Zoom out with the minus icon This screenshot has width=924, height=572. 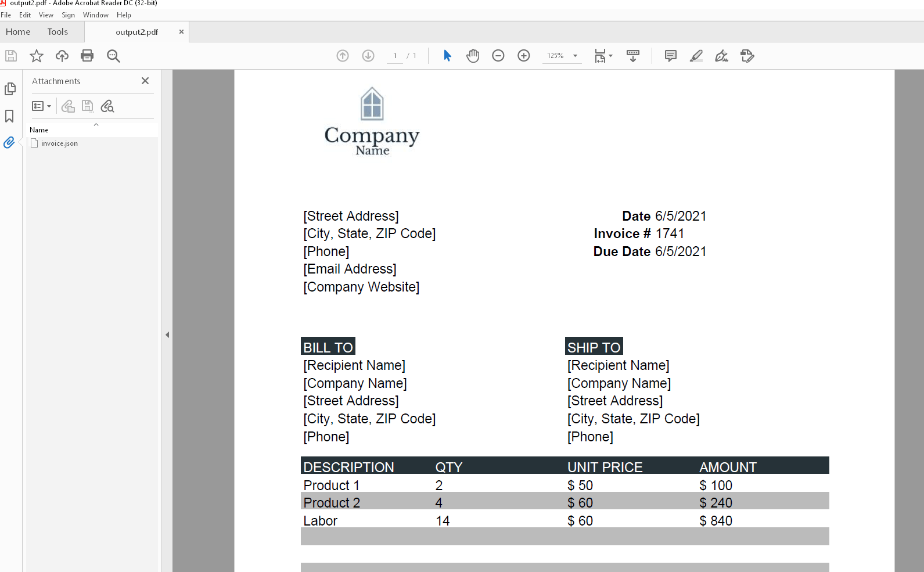pyautogui.click(x=498, y=56)
